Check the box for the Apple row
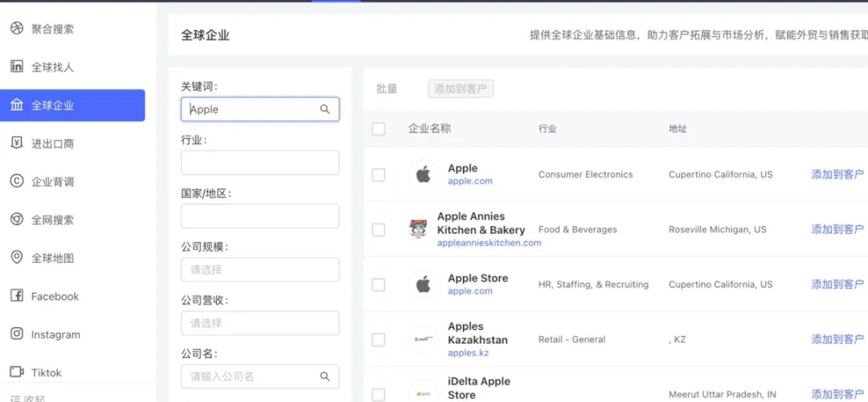868x402 pixels. click(x=379, y=174)
